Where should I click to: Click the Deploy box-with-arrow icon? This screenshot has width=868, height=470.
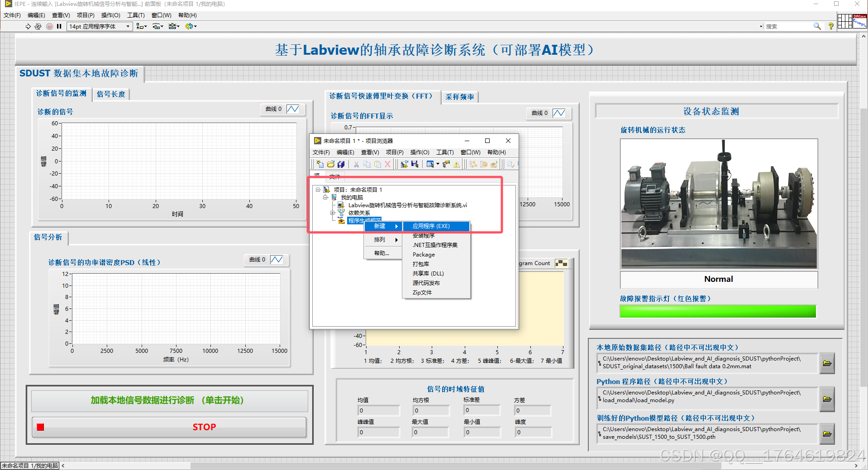(x=494, y=164)
